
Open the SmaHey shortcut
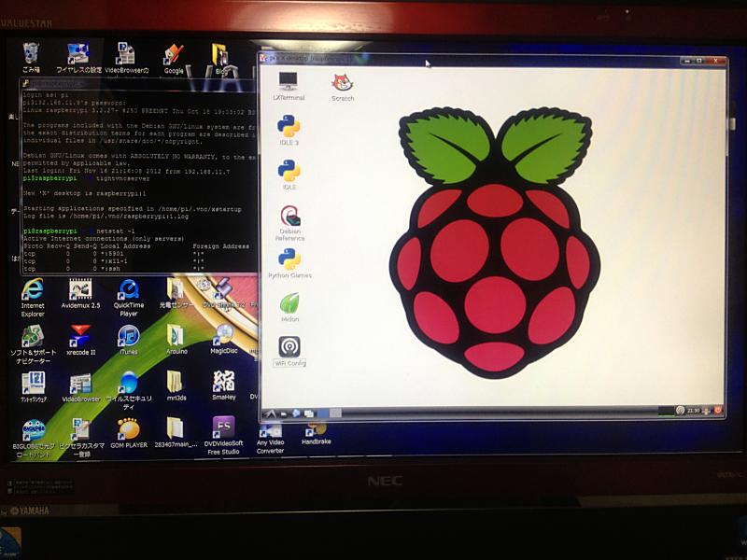[223, 385]
